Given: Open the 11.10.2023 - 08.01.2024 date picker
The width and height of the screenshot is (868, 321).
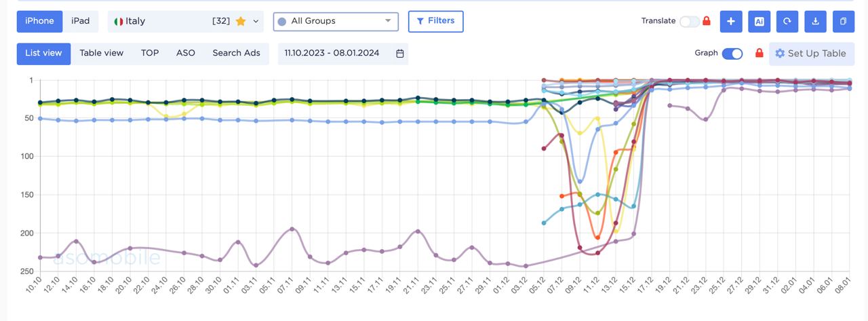Looking at the screenshot, I should (x=332, y=54).
